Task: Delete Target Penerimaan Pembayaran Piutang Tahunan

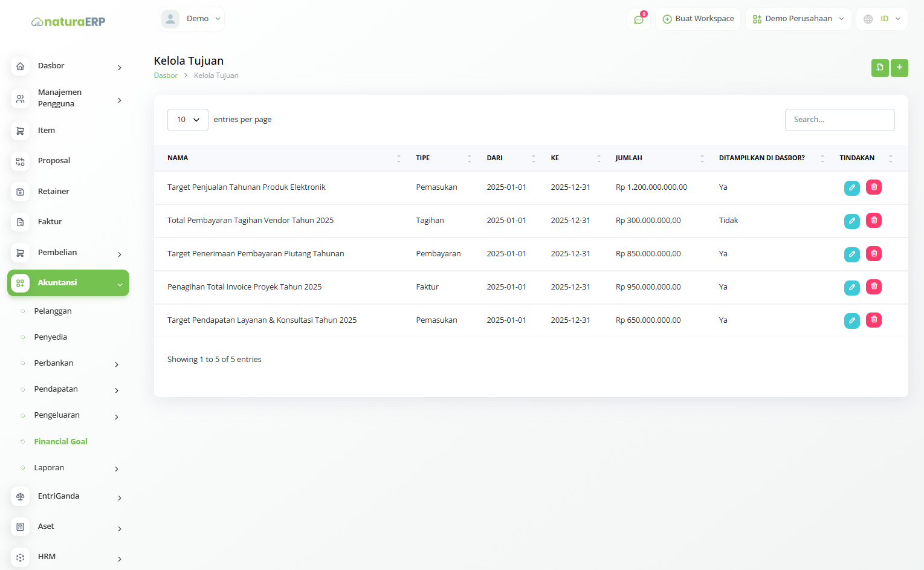Action: click(x=874, y=254)
